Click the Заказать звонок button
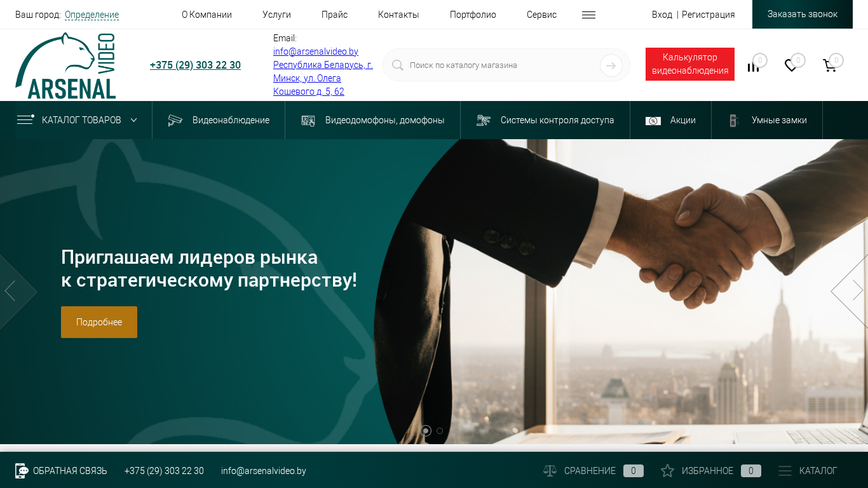868x488 pixels. click(x=803, y=14)
